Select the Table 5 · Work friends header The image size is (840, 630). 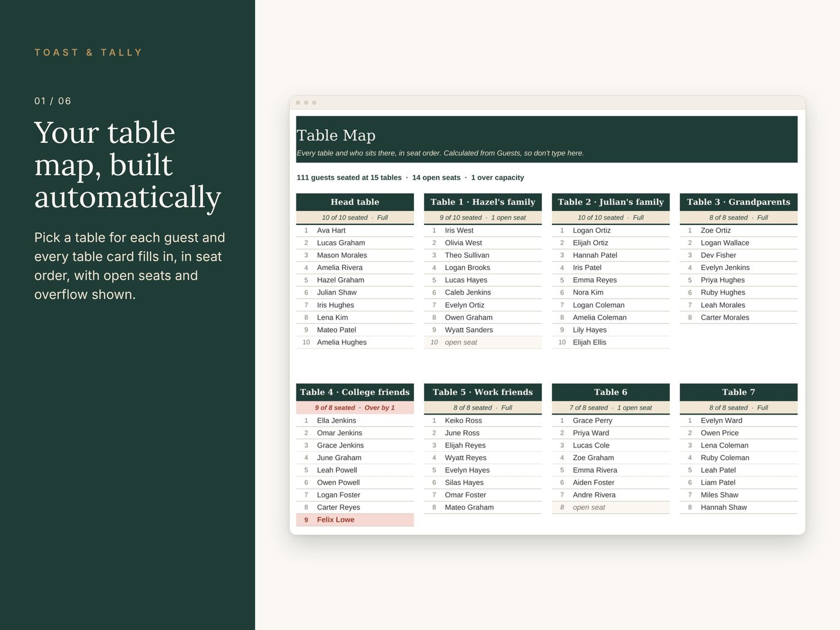(482, 392)
